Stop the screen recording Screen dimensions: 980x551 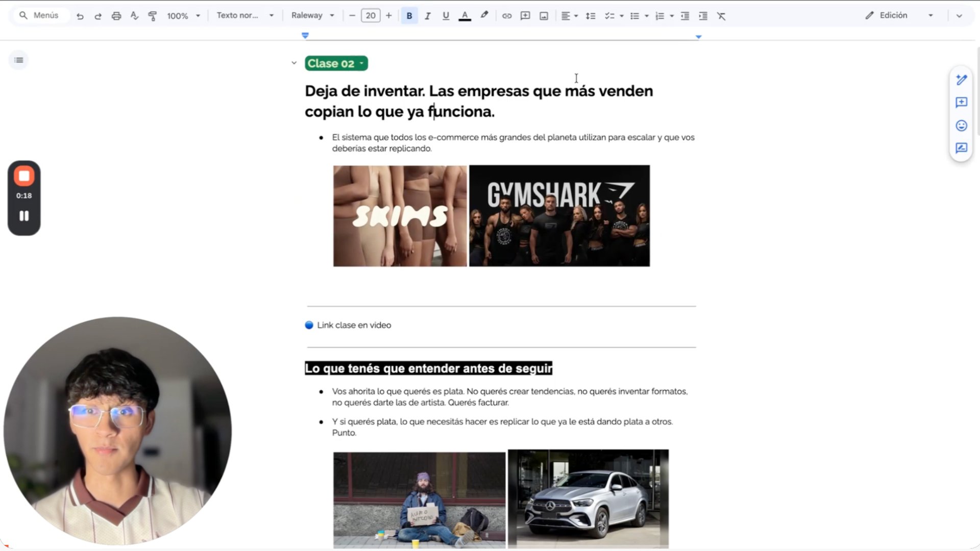click(x=24, y=177)
